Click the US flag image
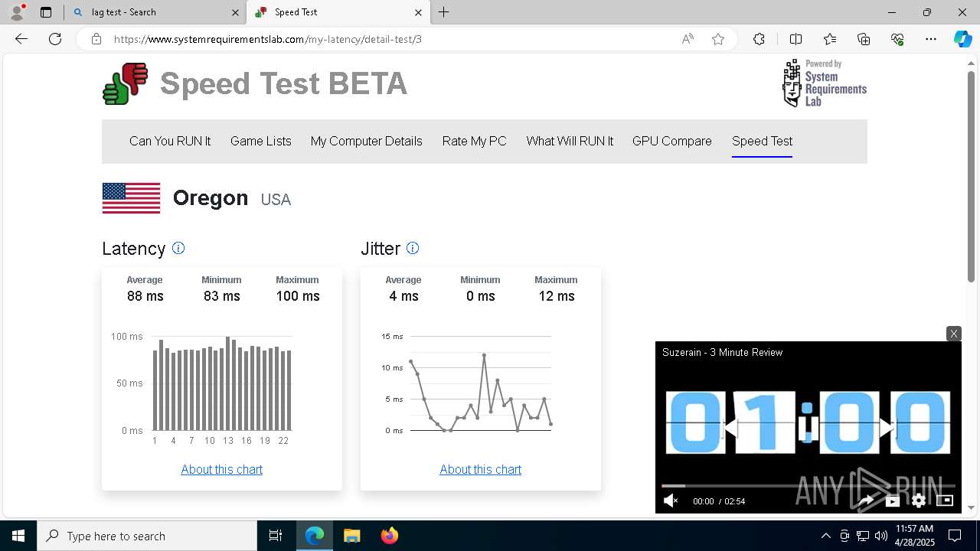The image size is (980, 551). (x=131, y=198)
